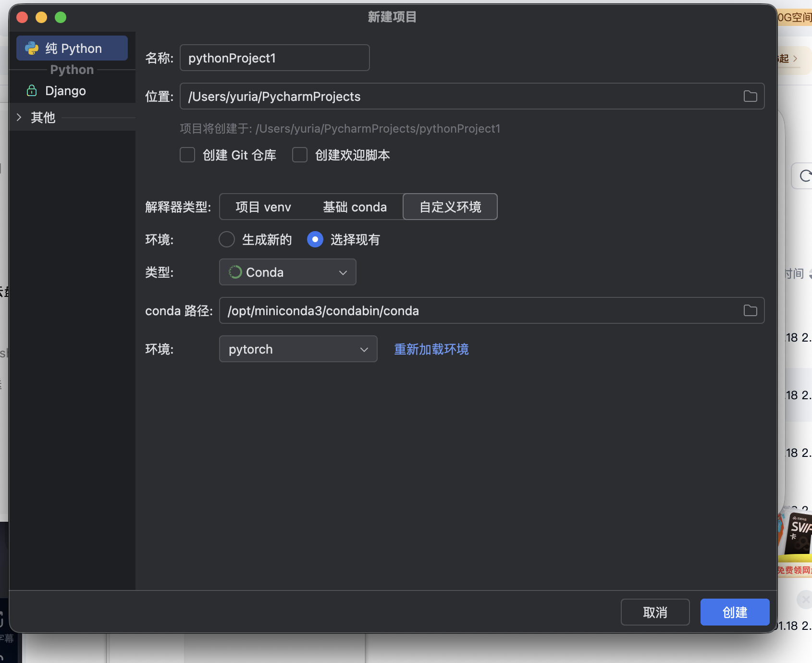This screenshot has width=812, height=663.
Task: Click the Python logo icon in sidebar
Action: tap(32, 48)
